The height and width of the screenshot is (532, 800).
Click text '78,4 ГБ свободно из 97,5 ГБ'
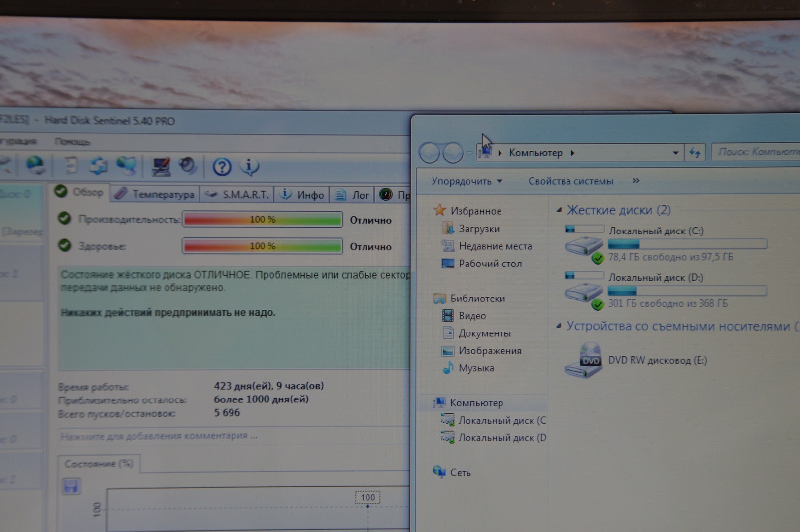pyautogui.click(x=670, y=257)
